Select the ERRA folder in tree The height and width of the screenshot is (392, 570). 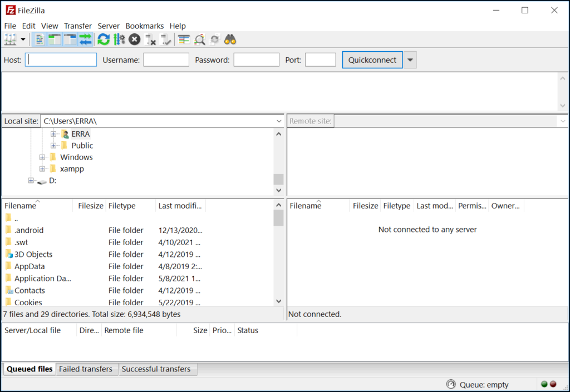coord(80,134)
